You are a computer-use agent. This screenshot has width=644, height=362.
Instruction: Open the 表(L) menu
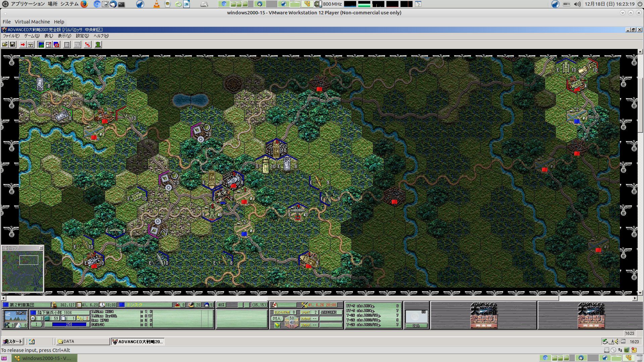(49, 36)
